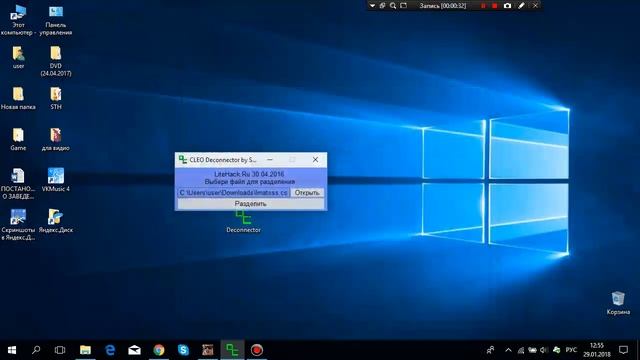This screenshot has width=640, height=360.
Task: Switch the РУС input language
Action: [x=571, y=350]
